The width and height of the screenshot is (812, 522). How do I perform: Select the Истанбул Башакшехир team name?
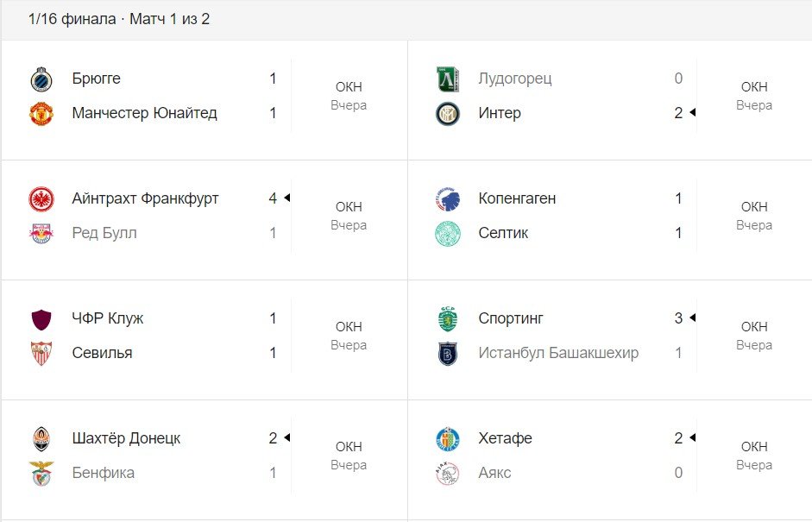(x=558, y=353)
